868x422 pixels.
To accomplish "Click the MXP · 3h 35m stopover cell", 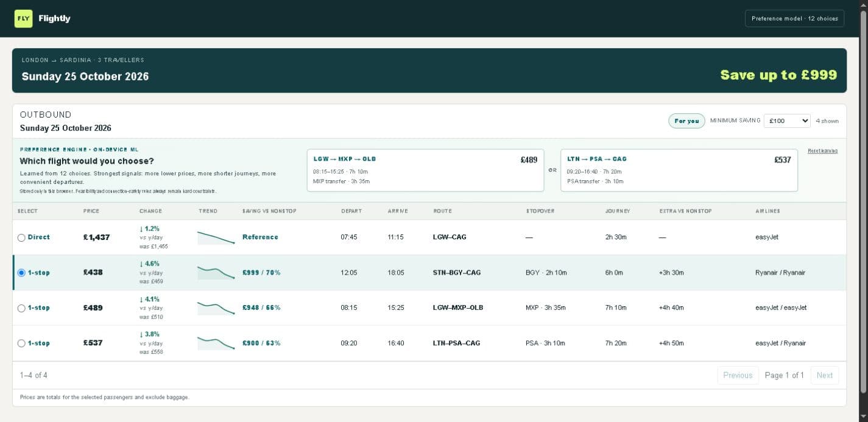I will click(546, 308).
